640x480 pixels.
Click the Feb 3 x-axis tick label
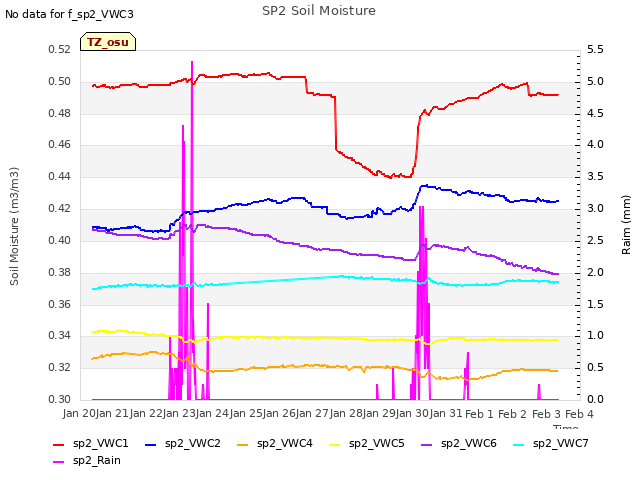546,414
